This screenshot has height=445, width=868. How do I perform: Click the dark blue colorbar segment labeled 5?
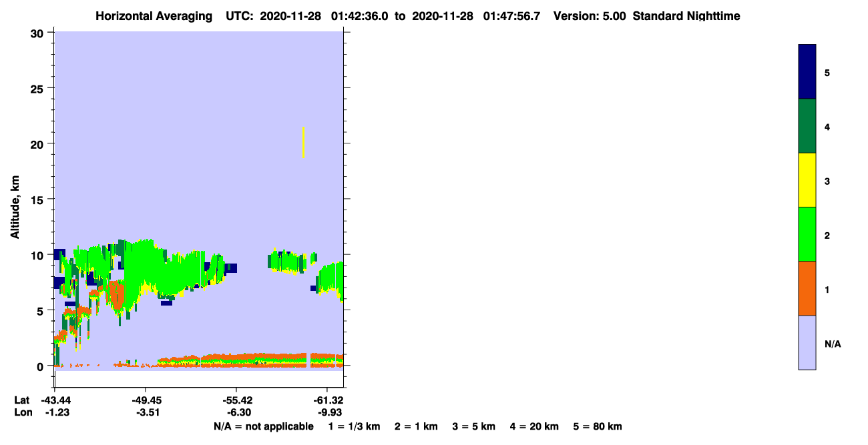pyautogui.click(x=807, y=72)
